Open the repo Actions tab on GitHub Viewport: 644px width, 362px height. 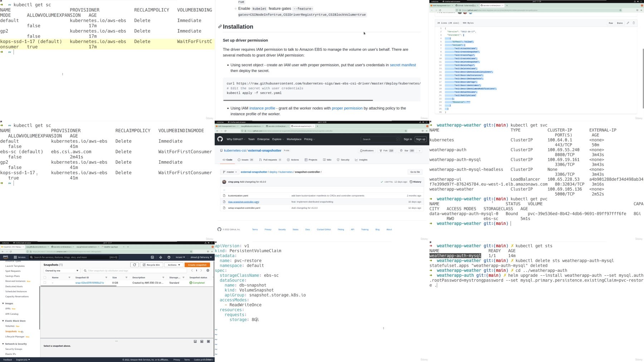[x=293, y=160]
